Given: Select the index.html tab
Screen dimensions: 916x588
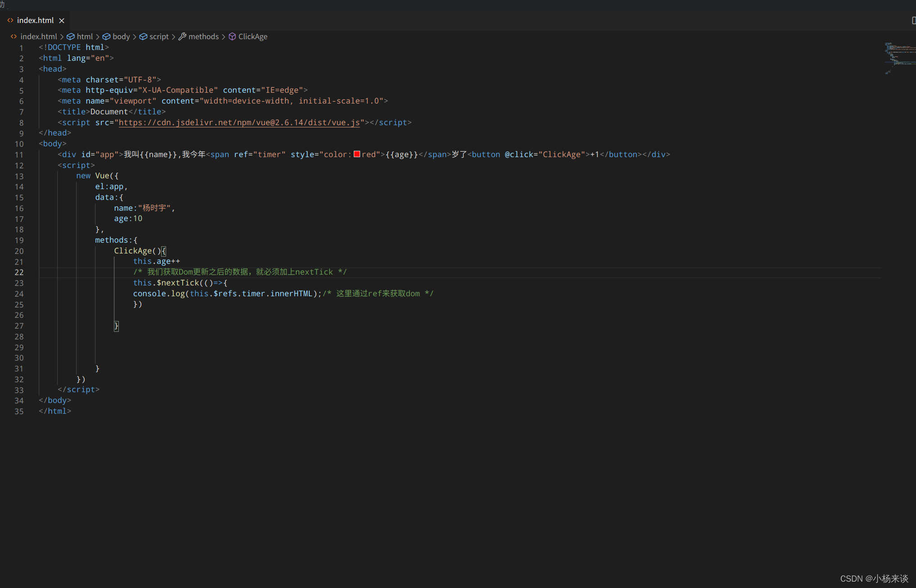Looking at the screenshot, I should [x=35, y=21].
